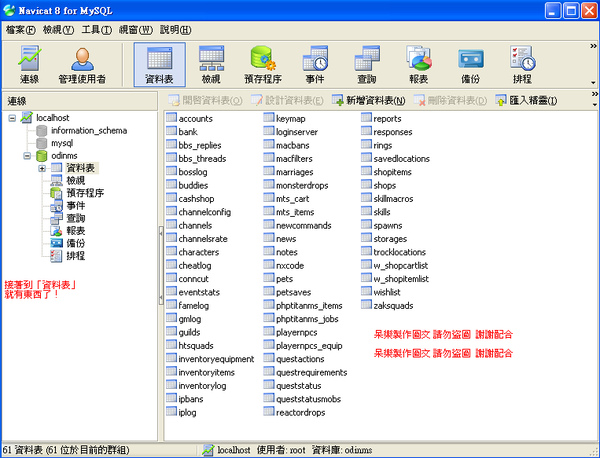600x458 pixels.
Task: Collapse the localhost connection node
Action: coord(12,118)
